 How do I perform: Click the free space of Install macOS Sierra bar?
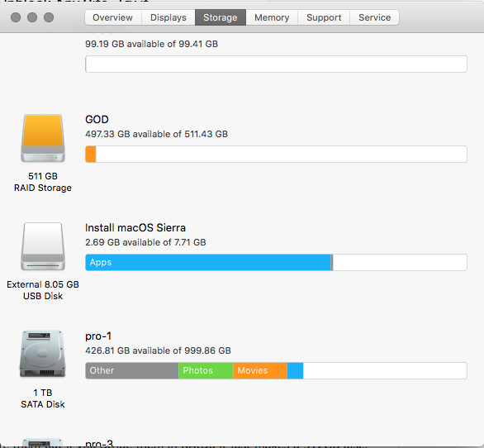click(x=400, y=262)
